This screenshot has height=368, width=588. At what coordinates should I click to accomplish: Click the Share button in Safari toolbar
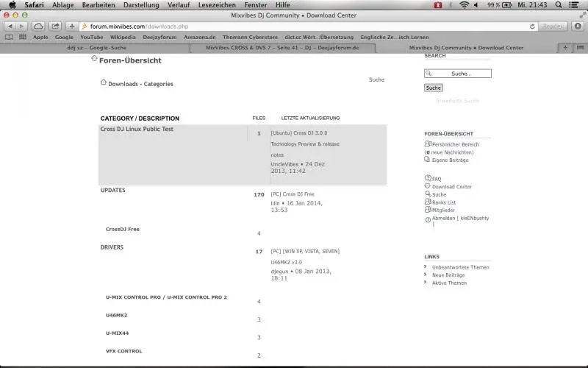pyautogui.click(x=55, y=26)
